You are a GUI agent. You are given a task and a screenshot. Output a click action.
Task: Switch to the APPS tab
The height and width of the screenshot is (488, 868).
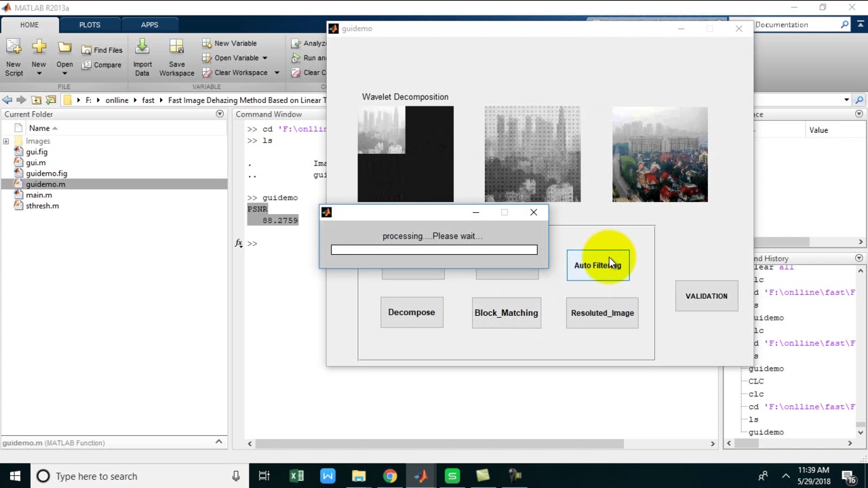149,25
